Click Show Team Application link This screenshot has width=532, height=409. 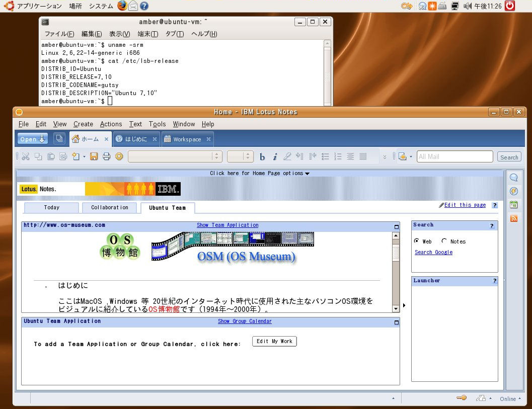[x=227, y=225]
